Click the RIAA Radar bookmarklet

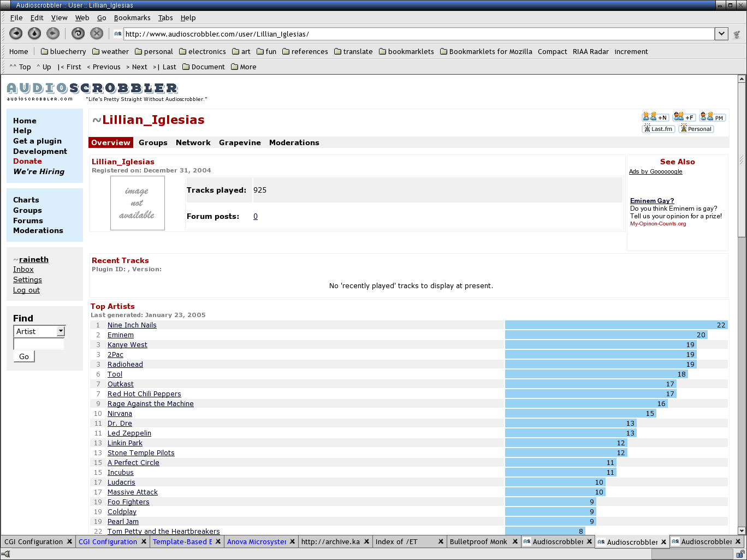coord(591,52)
